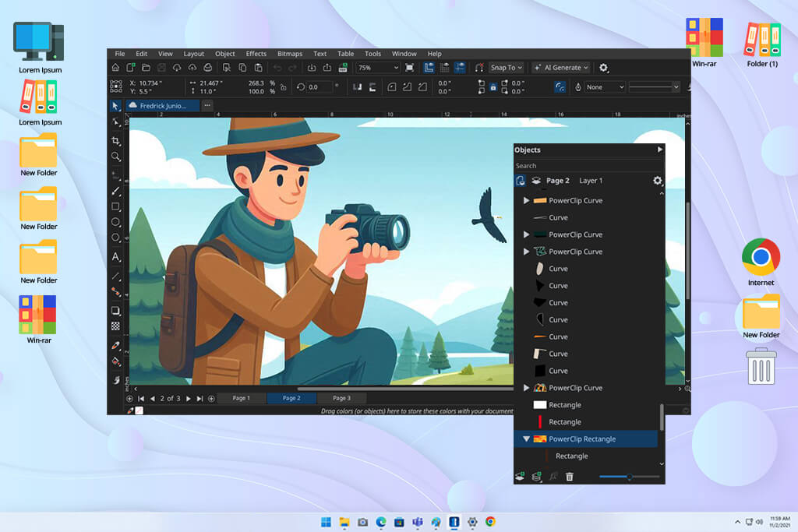Expand the Objects panel flyout arrow
This screenshot has height=532, width=798.
(659, 150)
